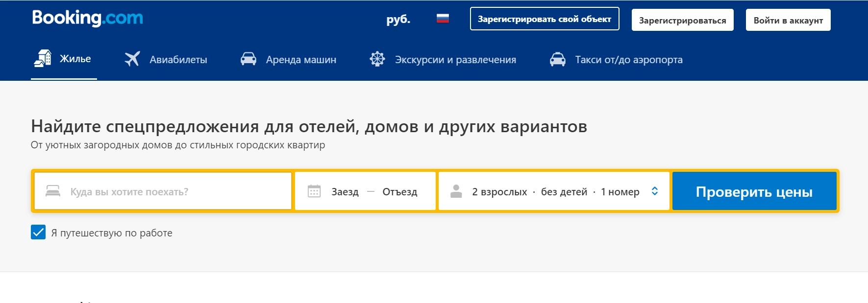Focus the 'Куда вы хотите поехать?' field
This screenshot has height=303, width=868.
coord(176,192)
